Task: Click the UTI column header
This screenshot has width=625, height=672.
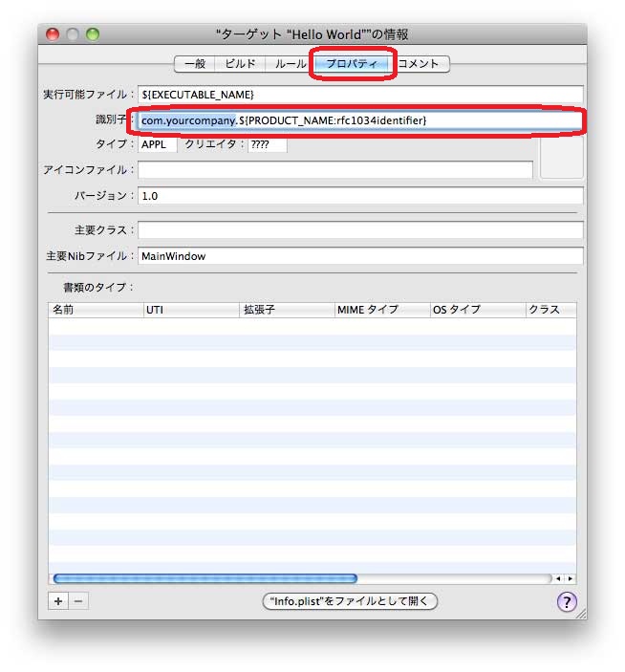Action: [191, 310]
